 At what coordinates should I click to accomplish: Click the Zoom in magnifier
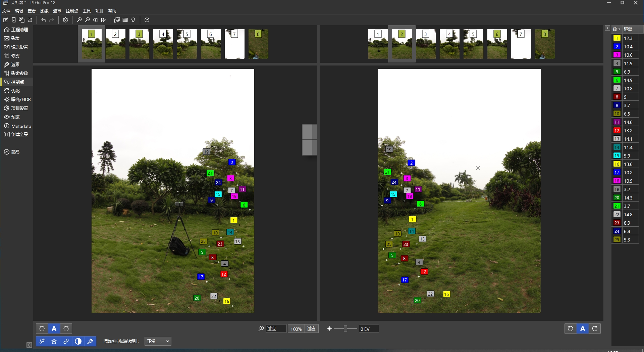coord(79,20)
